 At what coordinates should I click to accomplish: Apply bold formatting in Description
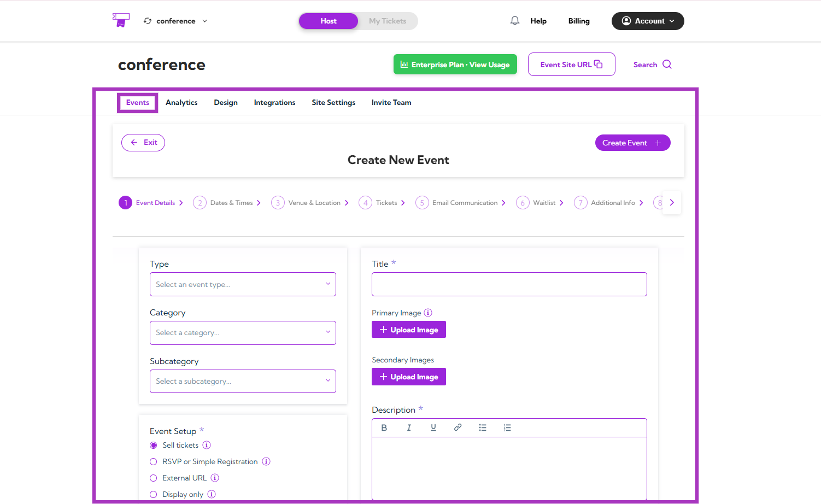pyautogui.click(x=384, y=427)
